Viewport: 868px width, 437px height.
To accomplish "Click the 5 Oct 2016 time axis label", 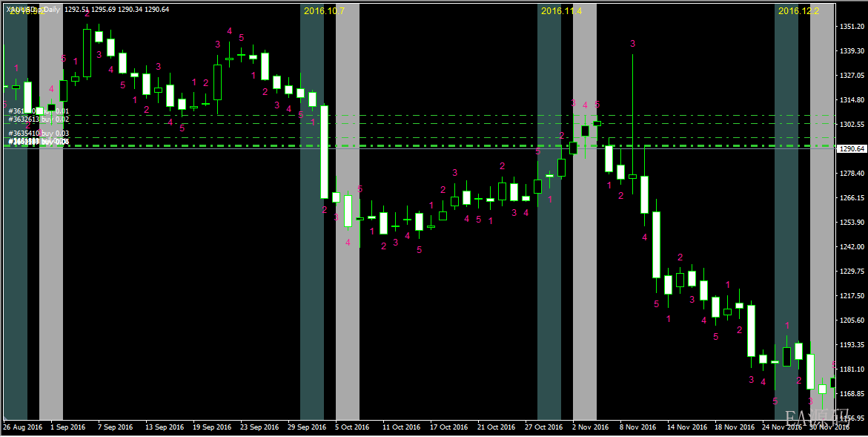I will click(x=352, y=427).
